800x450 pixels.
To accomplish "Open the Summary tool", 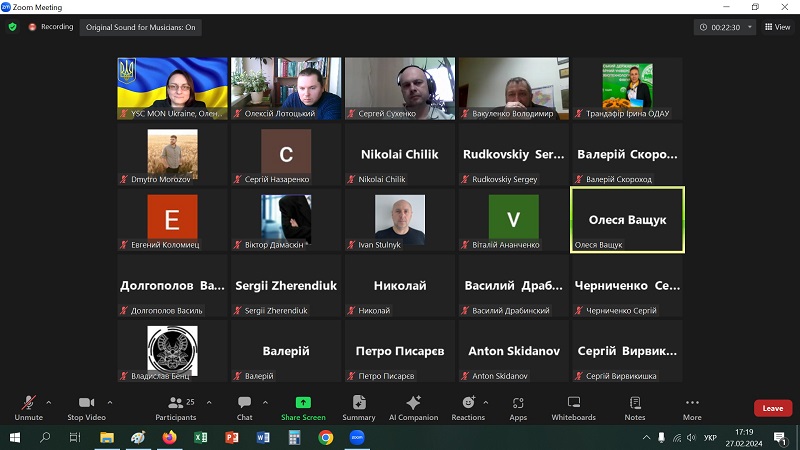I will coord(358,406).
